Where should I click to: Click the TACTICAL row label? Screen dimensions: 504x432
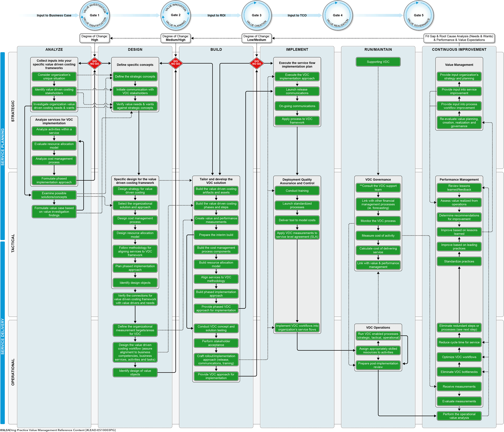click(x=13, y=243)
